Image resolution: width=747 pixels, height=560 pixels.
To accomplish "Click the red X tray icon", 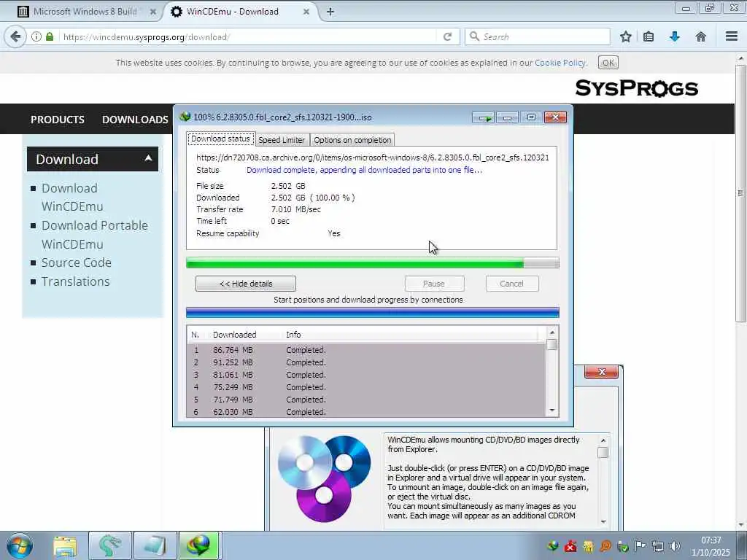I will (x=570, y=545).
